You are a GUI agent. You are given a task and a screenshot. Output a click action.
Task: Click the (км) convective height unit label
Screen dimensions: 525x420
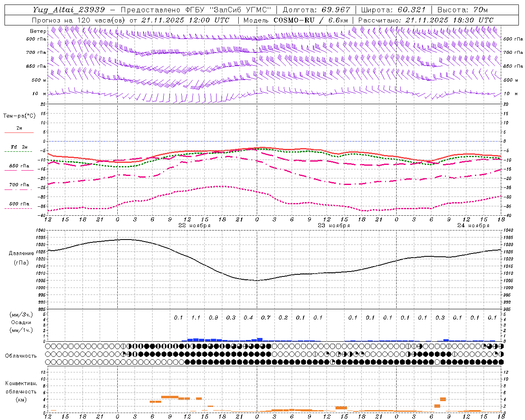pos(21,399)
